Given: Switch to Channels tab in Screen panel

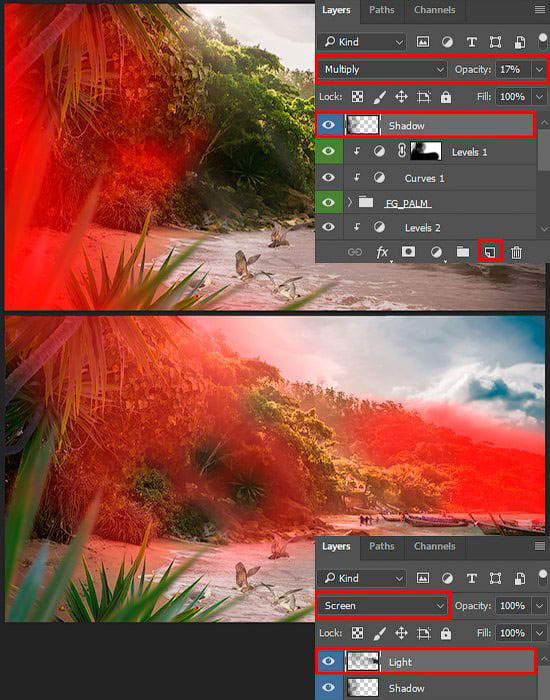Looking at the screenshot, I should click(x=434, y=546).
